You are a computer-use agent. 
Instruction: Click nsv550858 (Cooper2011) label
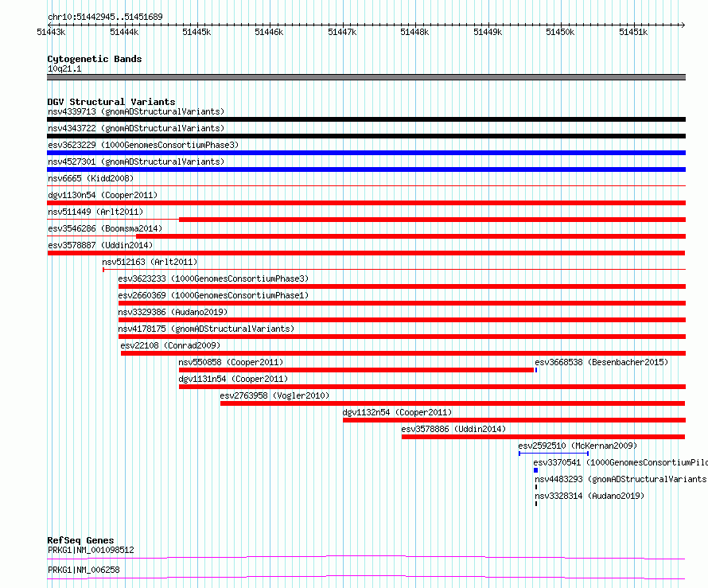[231, 362]
